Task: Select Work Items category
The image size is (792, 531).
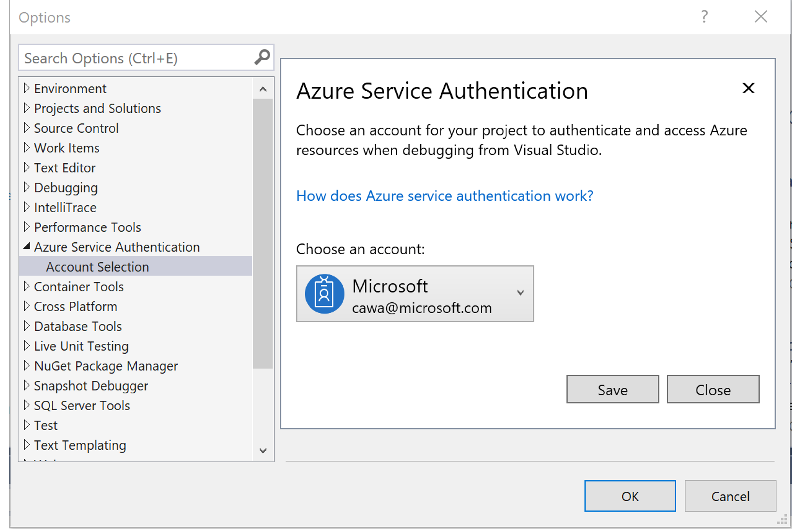Action: point(67,148)
